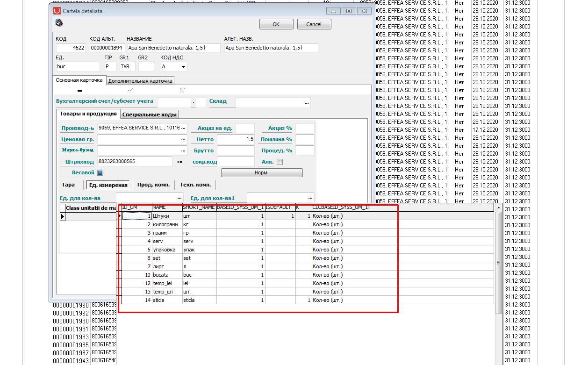Viewport: 588px width, 365px height.
Task: Click the КОД АЛЬТ. input field
Action: pos(107,48)
